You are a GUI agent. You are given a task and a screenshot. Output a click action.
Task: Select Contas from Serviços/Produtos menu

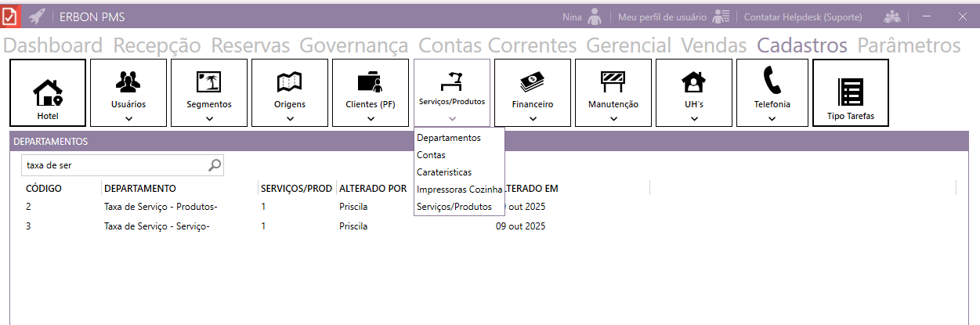coord(432,155)
